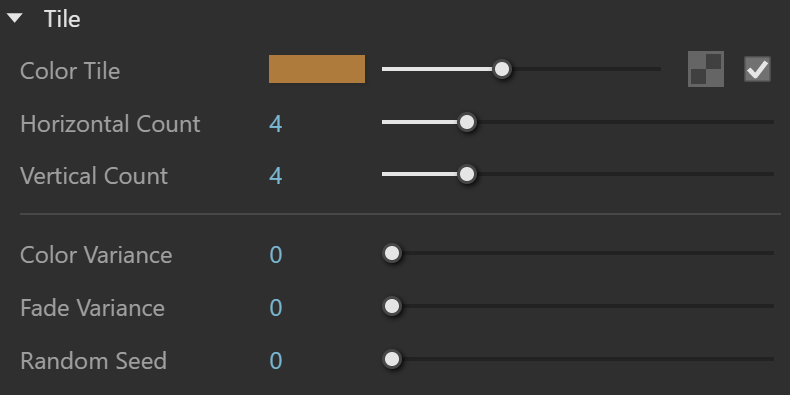The height and width of the screenshot is (395, 790).
Task: Click the Tile section header label
Action: coord(62,19)
